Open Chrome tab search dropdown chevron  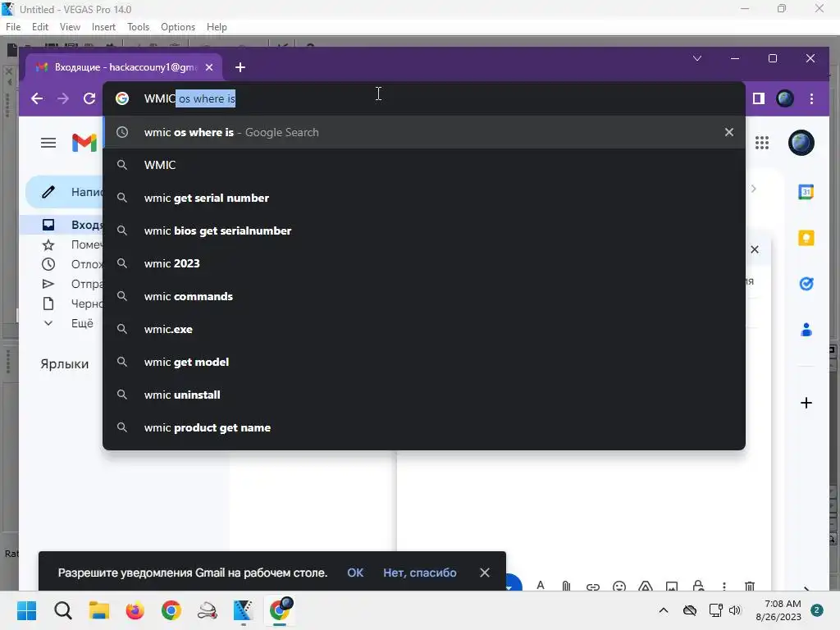697,58
